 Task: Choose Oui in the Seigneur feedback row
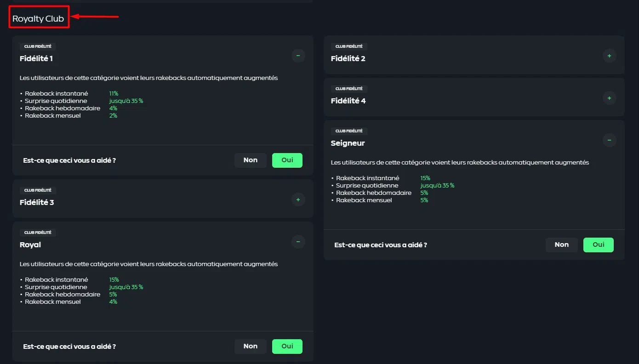click(598, 245)
